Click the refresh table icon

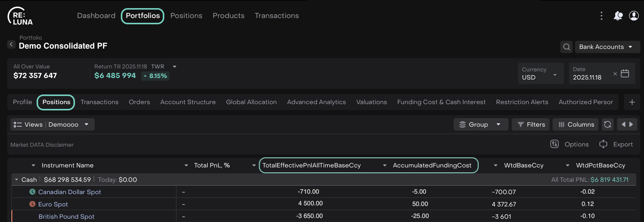point(607,124)
